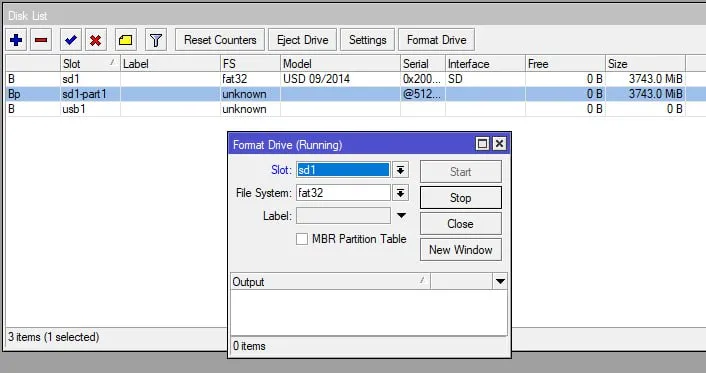
Task: Click Stop to halt formatting
Action: (461, 198)
